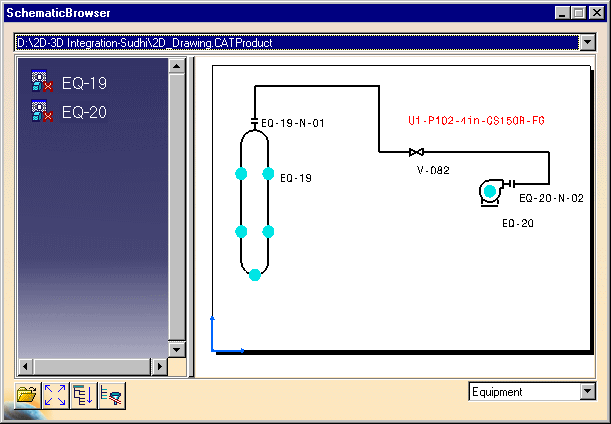Viewport: 611px width, 424px height.
Task: Click the equipment icon beside EQ-20
Action: pyautogui.click(x=42, y=111)
